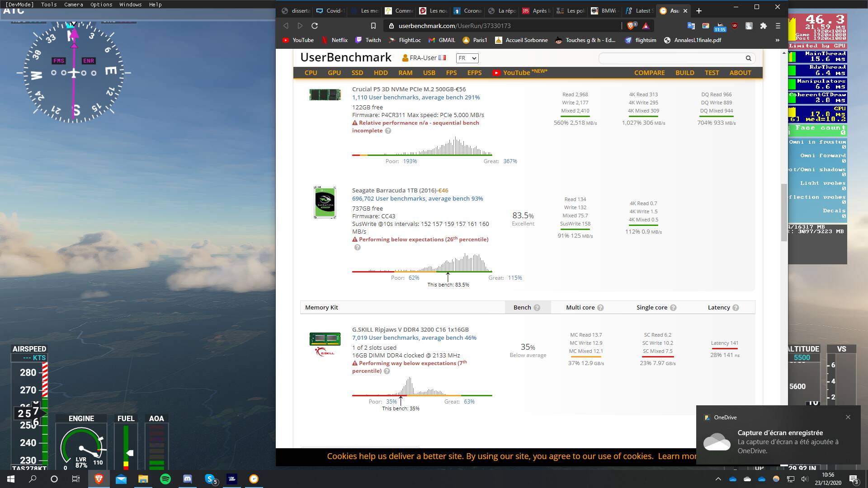
Task: Open the SSD benchmark section
Action: (x=357, y=72)
